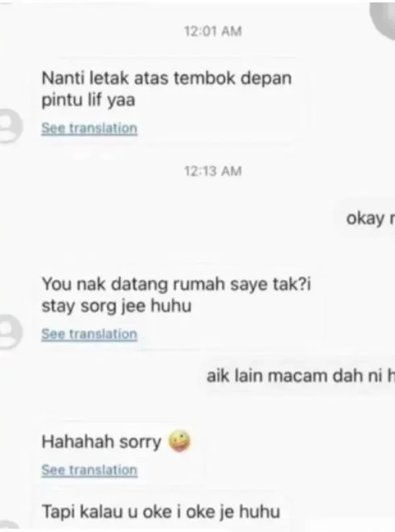See translation for the 'stay sorg jee huhu' message

pos(90,334)
